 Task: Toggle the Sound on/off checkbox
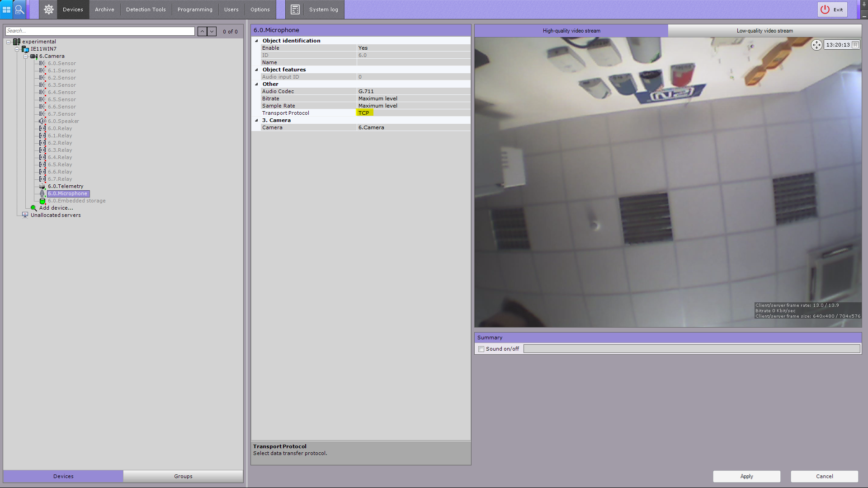point(481,349)
